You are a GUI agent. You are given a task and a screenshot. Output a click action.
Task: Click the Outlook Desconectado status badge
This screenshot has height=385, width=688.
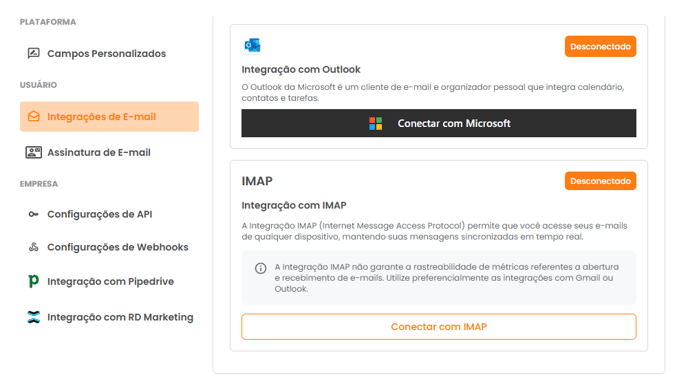click(x=600, y=47)
